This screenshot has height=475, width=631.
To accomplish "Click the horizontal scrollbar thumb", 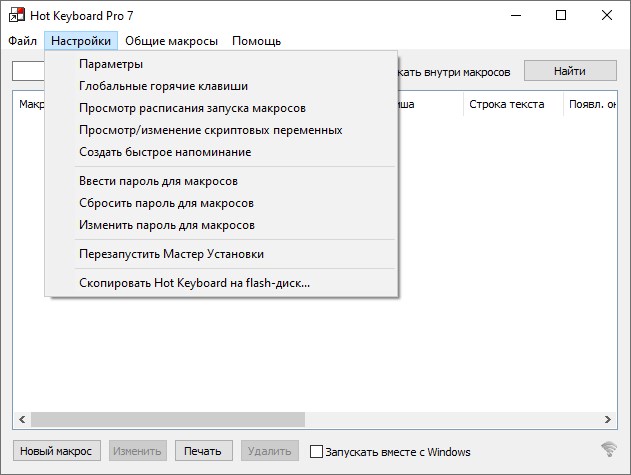I will (x=167, y=420).
